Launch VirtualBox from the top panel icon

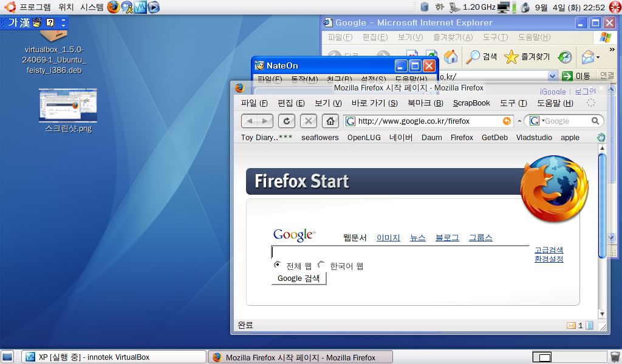pyautogui.click(x=140, y=7)
